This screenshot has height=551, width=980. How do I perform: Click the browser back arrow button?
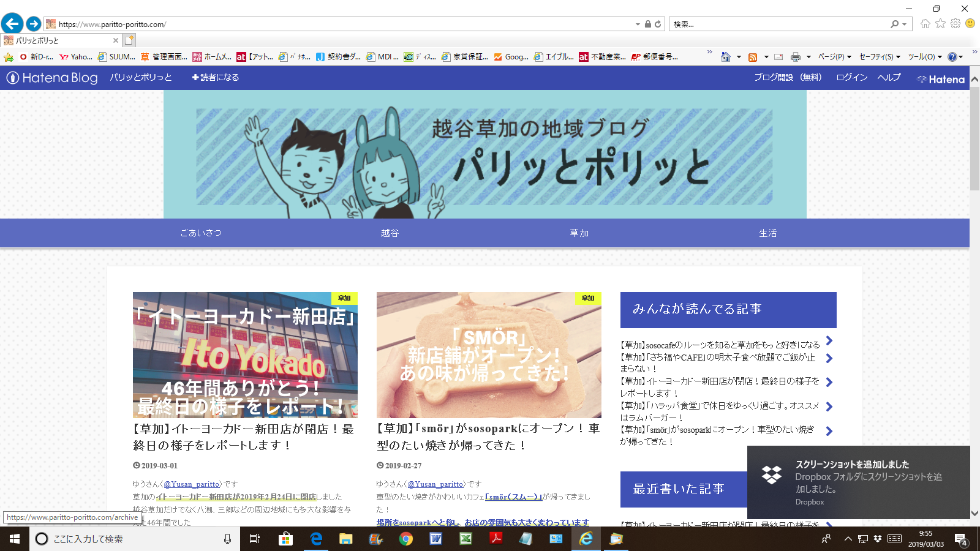point(12,24)
